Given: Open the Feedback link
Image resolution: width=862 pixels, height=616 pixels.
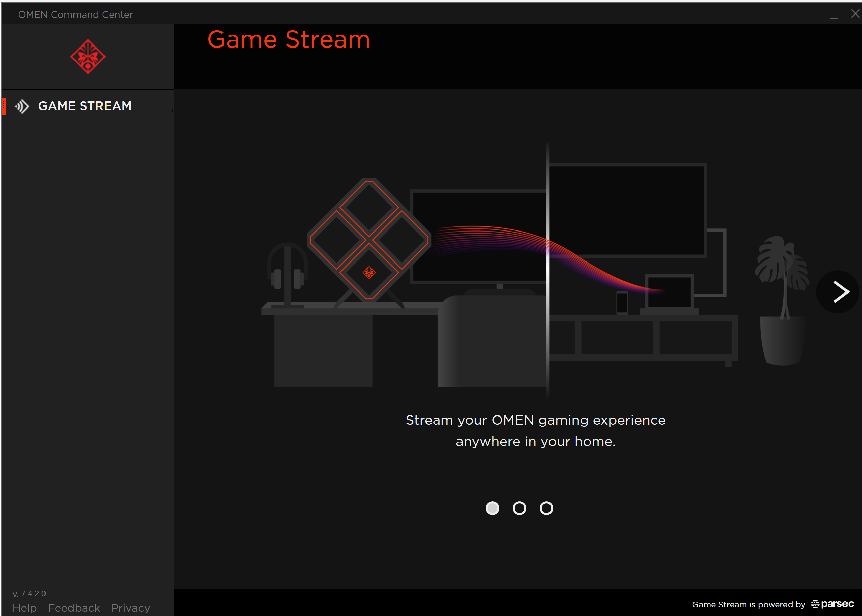Looking at the screenshot, I should 74,608.
